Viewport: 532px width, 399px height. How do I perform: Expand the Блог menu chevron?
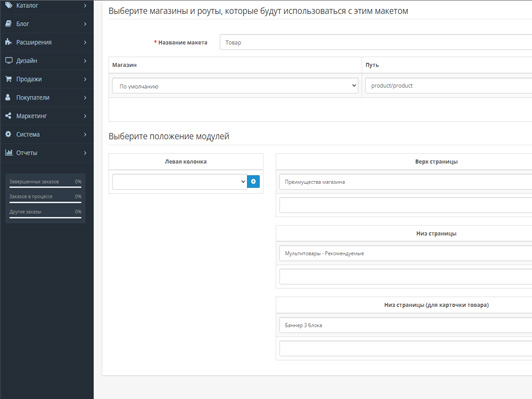click(85, 24)
